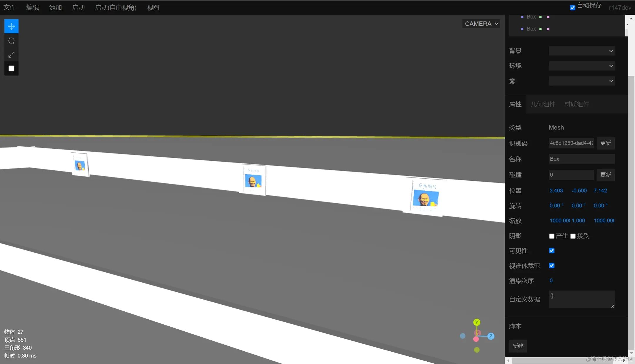This screenshot has height=364, width=635.
Task: Enable the 产生 cast shadow checkbox
Action: click(x=552, y=236)
